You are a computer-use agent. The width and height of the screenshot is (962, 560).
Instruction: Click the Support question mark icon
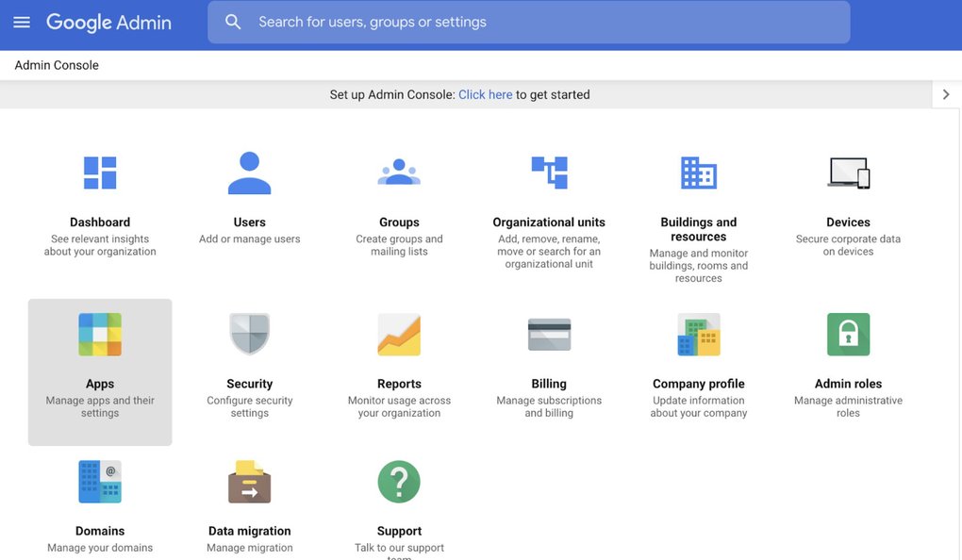pyautogui.click(x=399, y=482)
